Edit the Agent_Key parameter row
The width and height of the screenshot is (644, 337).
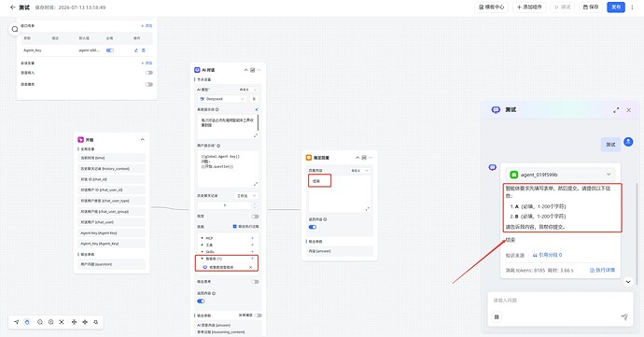136,50
